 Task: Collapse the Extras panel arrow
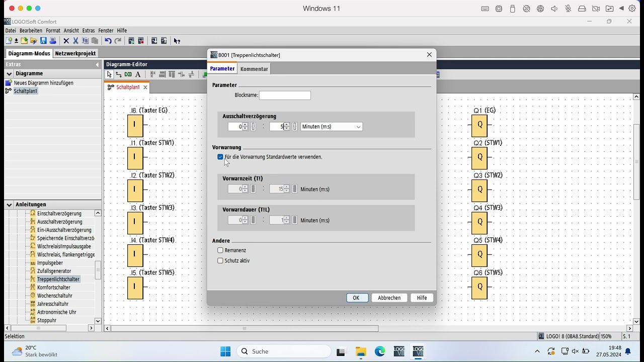click(x=97, y=64)
